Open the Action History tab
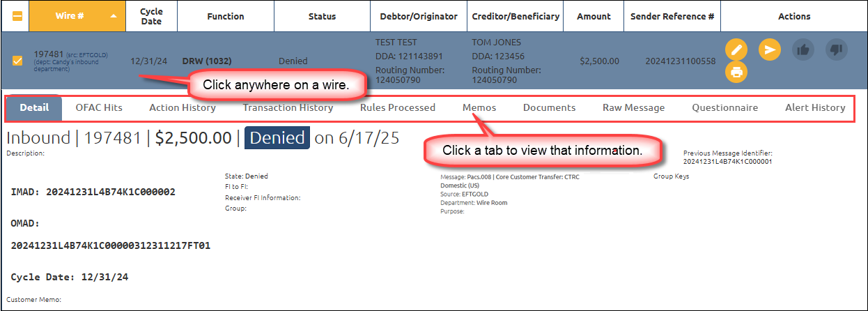868x311 pixels. point(183,108)
